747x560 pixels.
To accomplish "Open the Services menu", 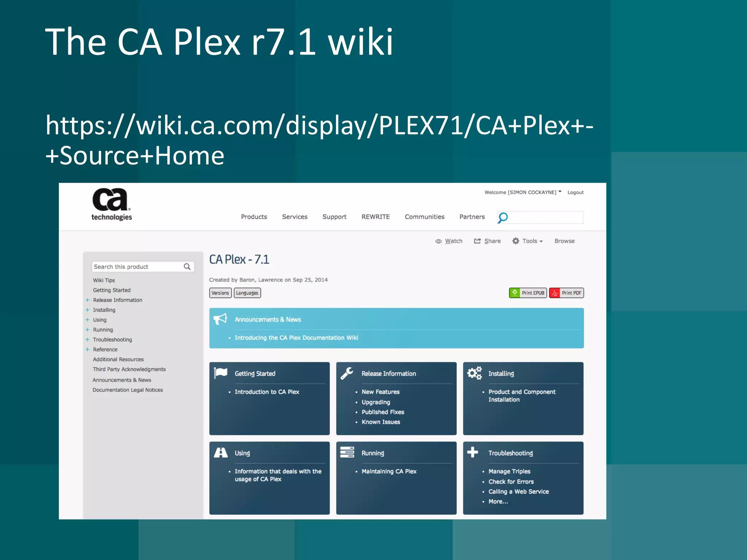I will point(295,217).
